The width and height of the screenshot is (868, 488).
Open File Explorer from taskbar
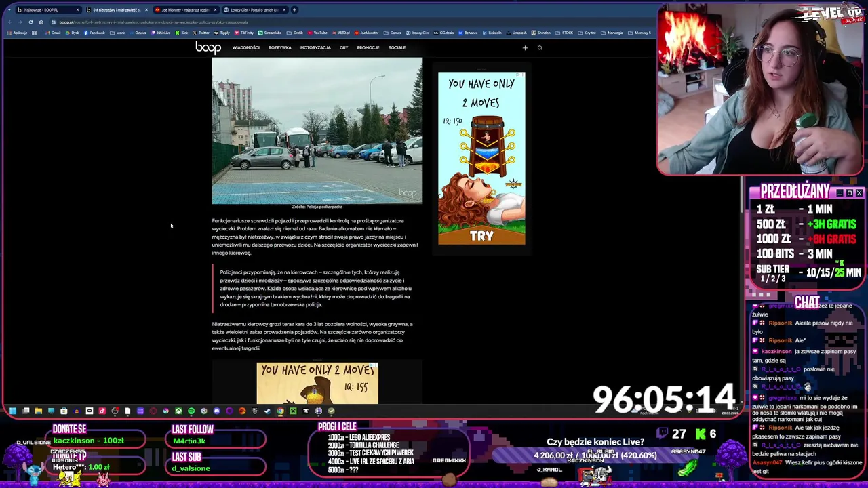39,411
